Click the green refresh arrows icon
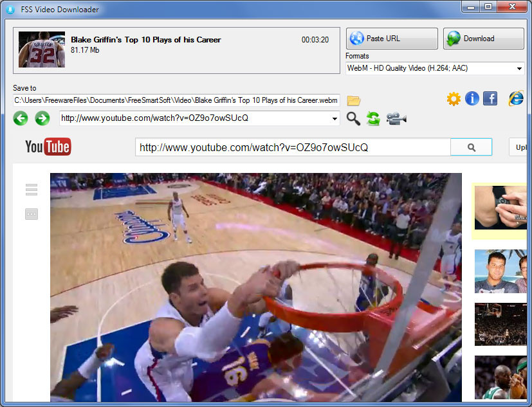The height and width of the screenshot is (407, 532). pyautogui.click(x=373, y=119)
